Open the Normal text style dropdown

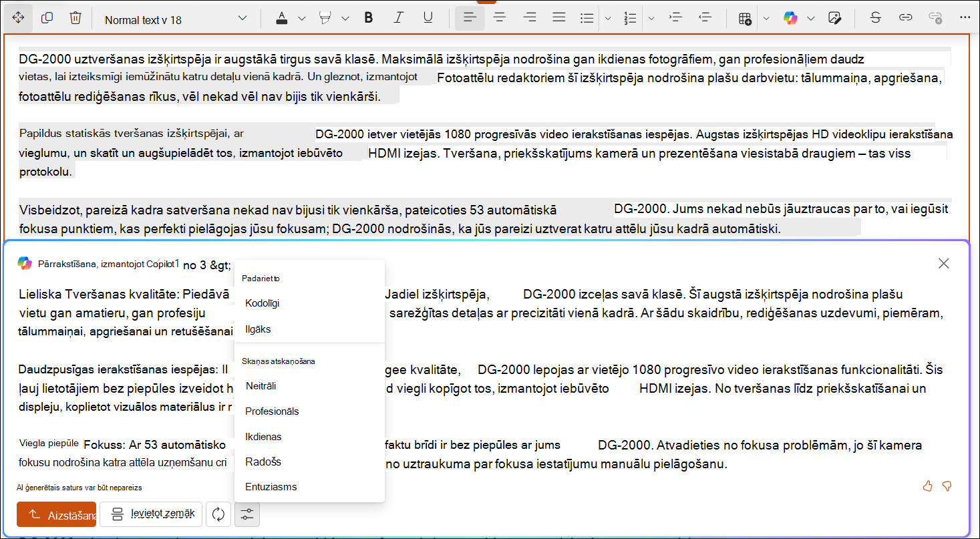pyautogui.click(x=176, y=19)
